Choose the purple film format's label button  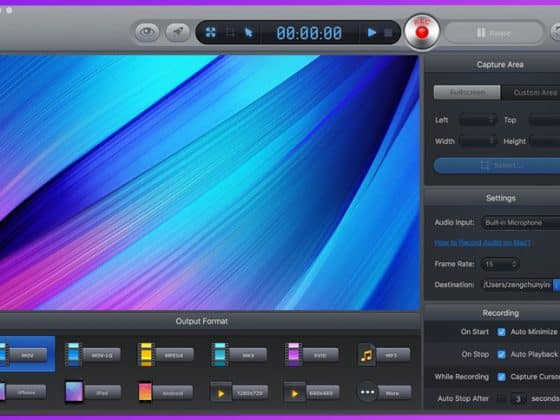pos(320,355)
